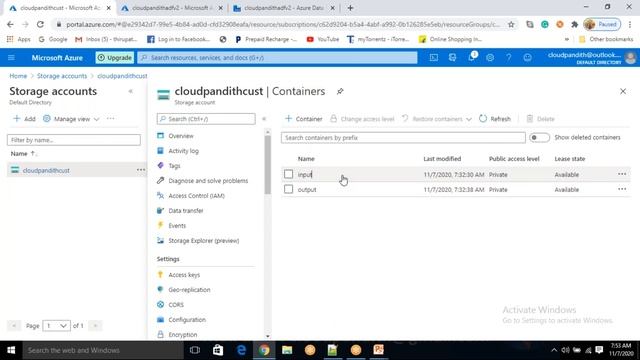
Task: Open Microsoft Store from the taskbar
Action: click(x=218, y=350)
